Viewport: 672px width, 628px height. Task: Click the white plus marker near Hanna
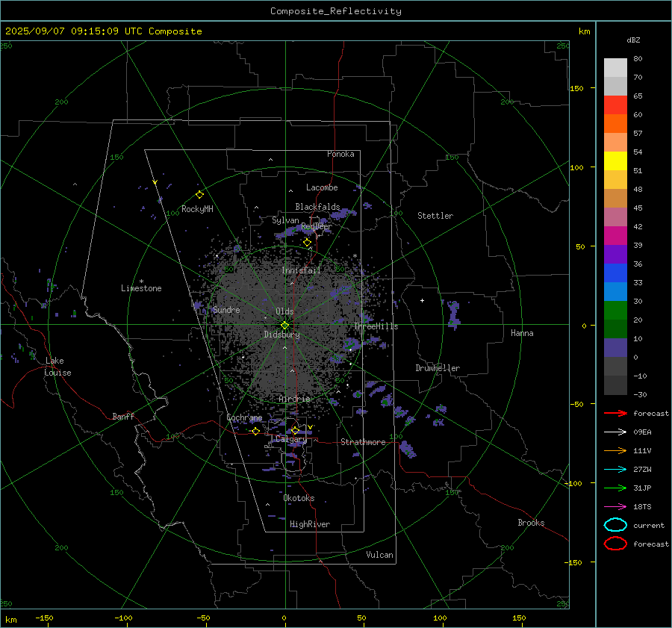click(x=422, y=300)
